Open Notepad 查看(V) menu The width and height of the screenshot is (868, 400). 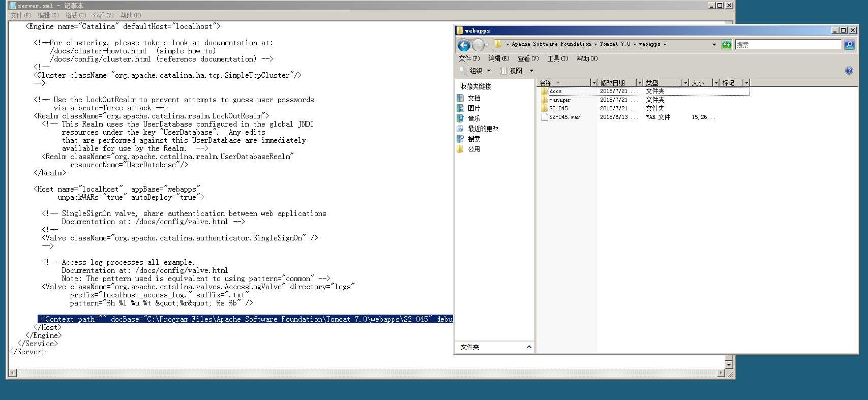pos(103,15)
